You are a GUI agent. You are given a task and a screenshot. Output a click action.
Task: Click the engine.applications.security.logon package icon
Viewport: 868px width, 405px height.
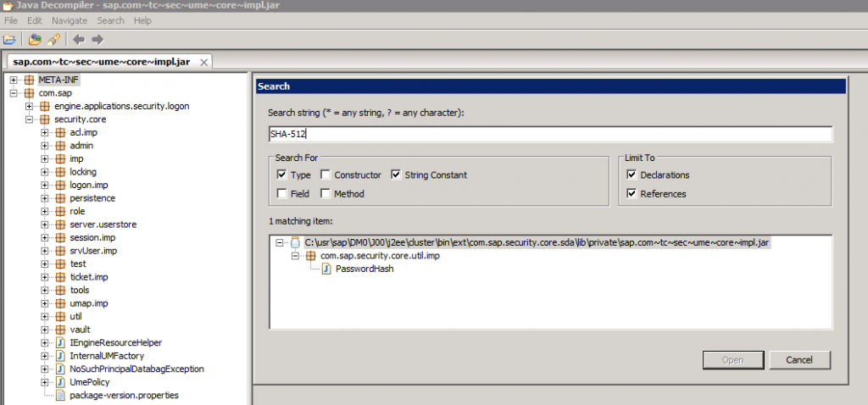coord(45,106)
